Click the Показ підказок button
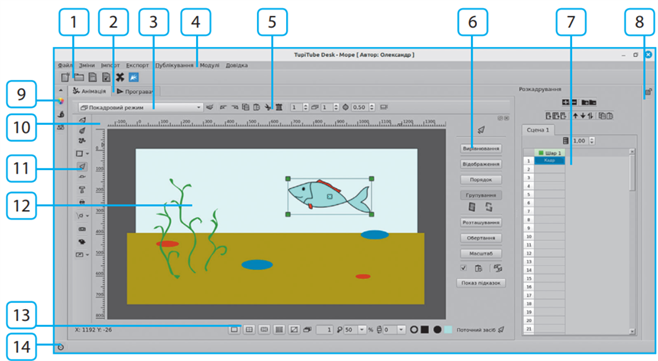Viewport: 658px width, 361px height. [x=481, y=283]
